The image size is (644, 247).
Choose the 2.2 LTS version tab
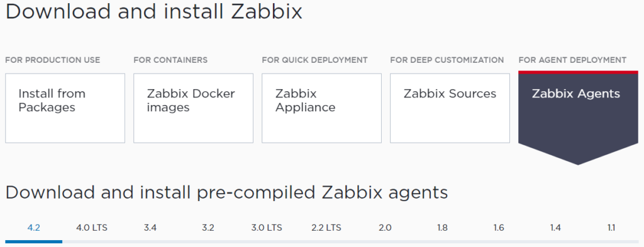tap(326, 228)
